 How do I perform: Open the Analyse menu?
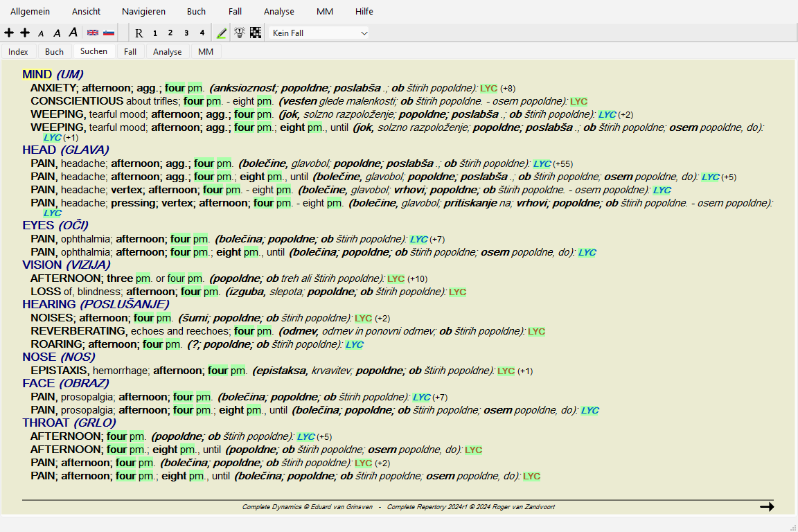278,12
